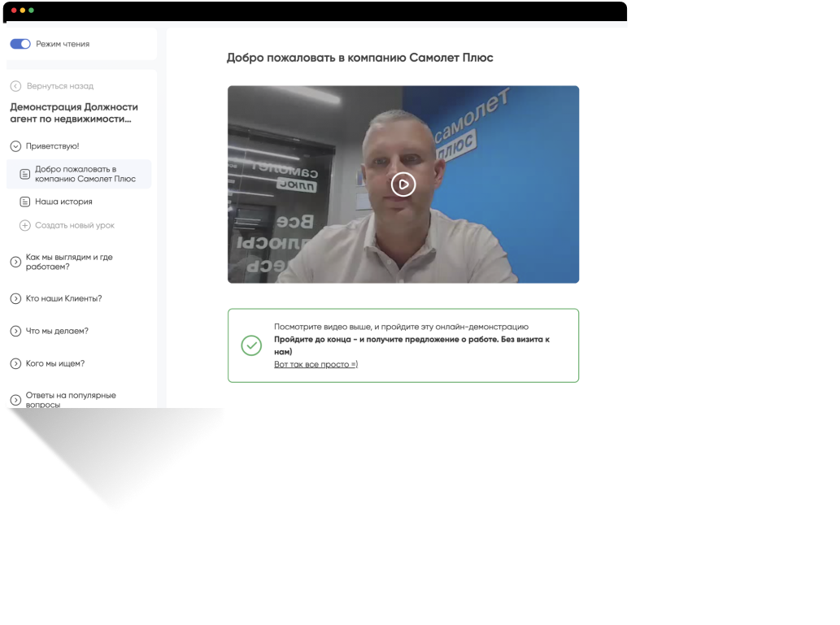Click the green checkmark icon in the notice box

click(x=251, y=345)
